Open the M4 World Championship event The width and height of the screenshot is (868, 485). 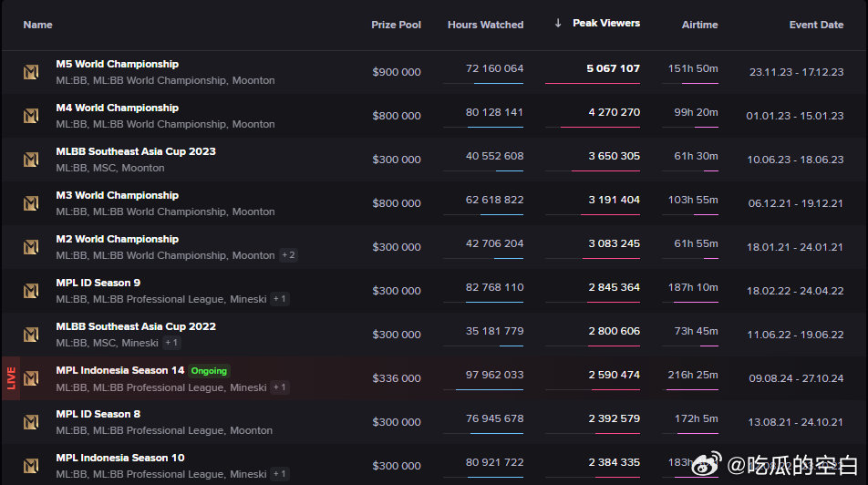coord(118,108)
